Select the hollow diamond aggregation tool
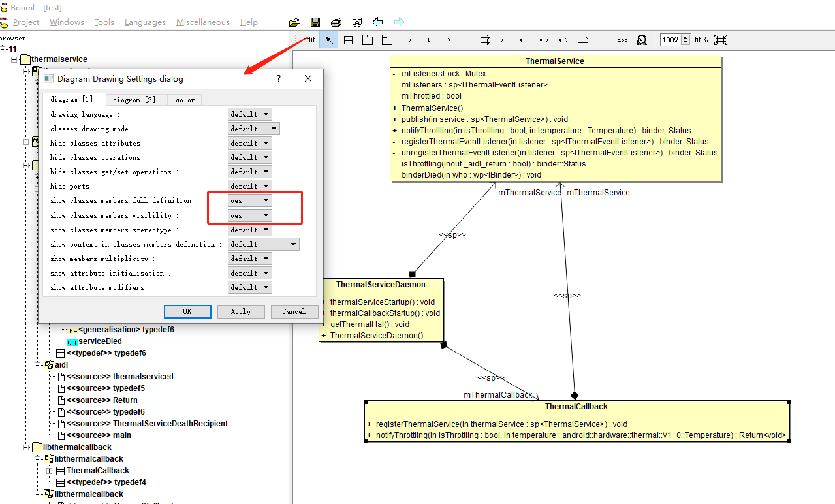835x504 pixels. tap(505, 40)
